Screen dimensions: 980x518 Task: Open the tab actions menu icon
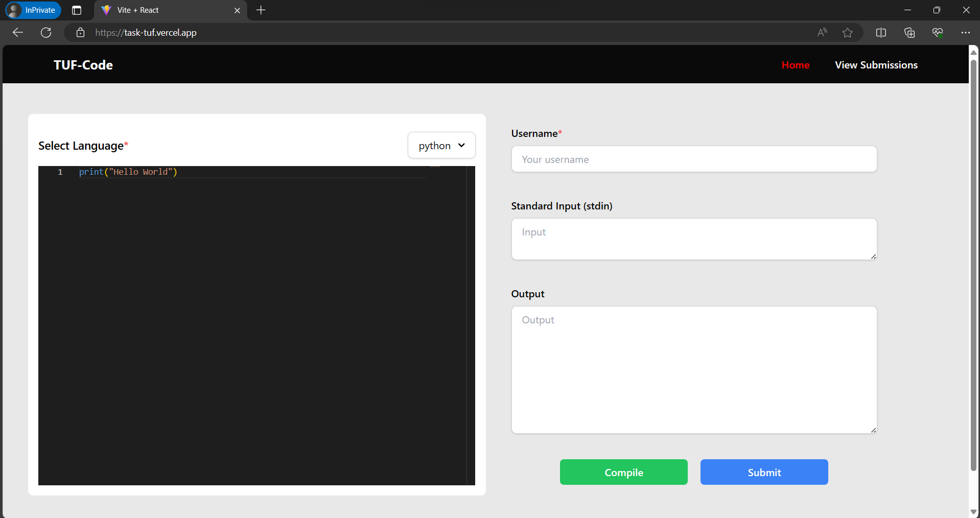[x=77, y=10]
